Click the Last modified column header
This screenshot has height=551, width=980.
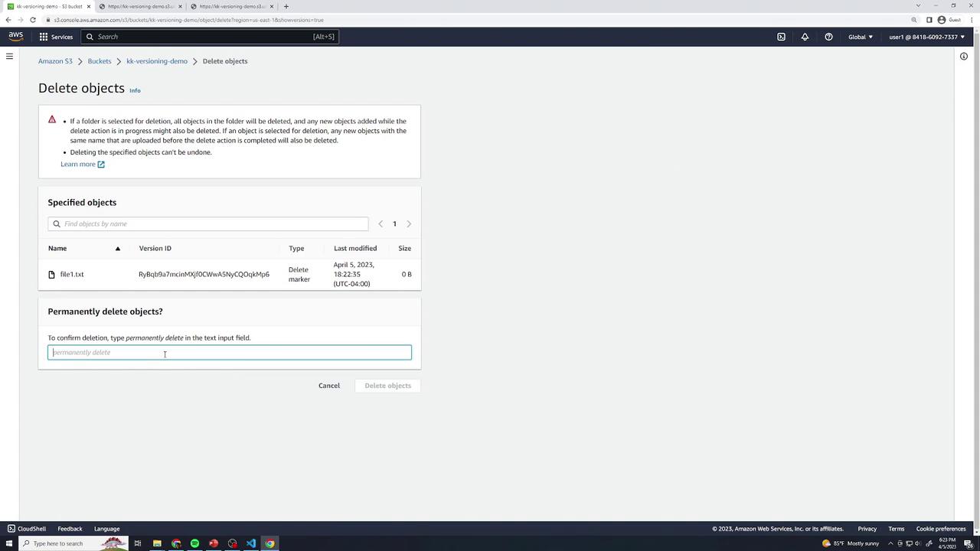(x=355, y=249)
